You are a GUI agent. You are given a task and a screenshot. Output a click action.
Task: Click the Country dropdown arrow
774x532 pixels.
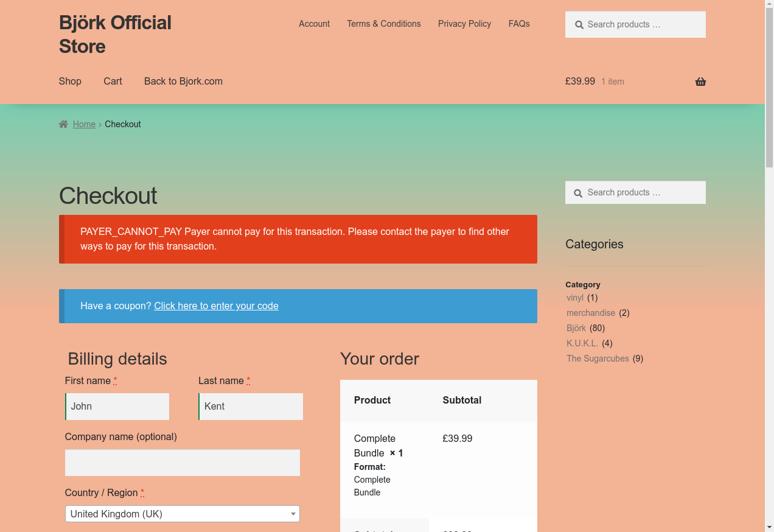click(x=293, y=514)
